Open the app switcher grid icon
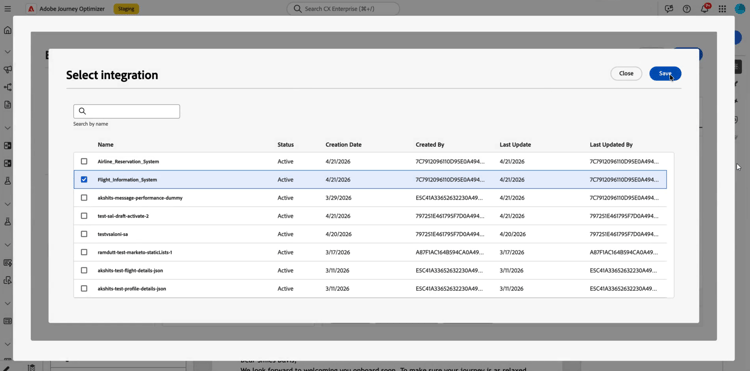This screenshot has height=371, width=750. point(722,9)
